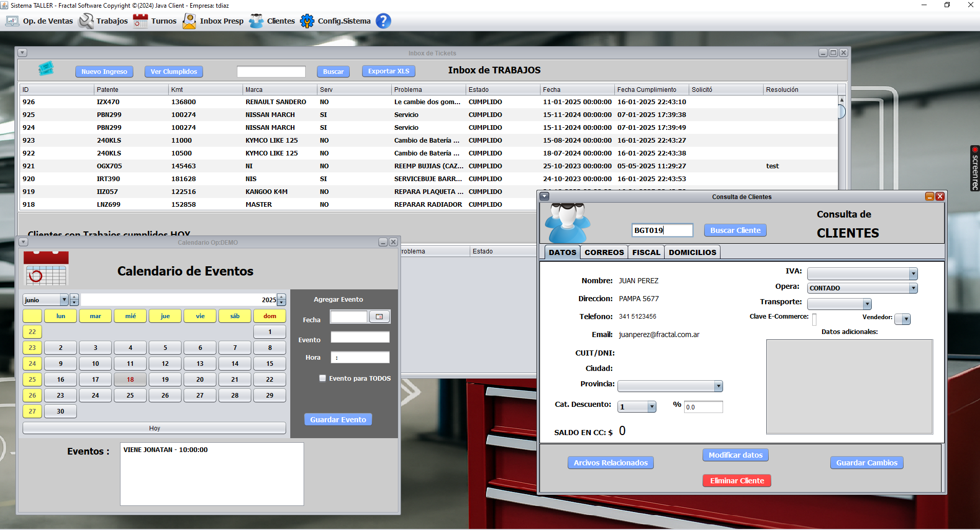Expand the IVA dropdown
Viewport: 980px width, 530px height.
click(x=862, y=273)
